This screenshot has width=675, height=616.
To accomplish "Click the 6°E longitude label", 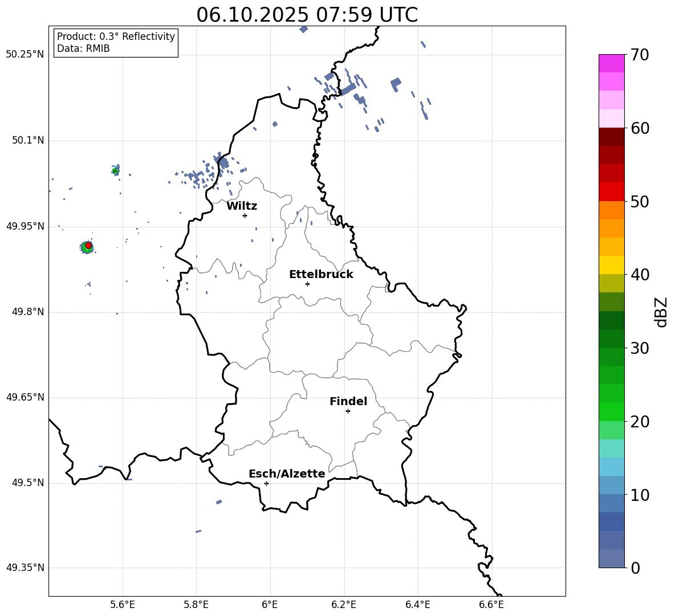I will 270,605.
